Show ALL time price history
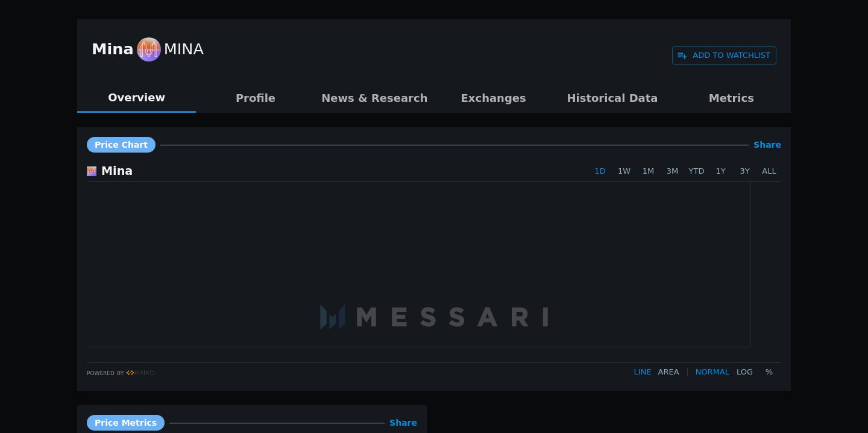868x433 pixels. tap(769, 171)
